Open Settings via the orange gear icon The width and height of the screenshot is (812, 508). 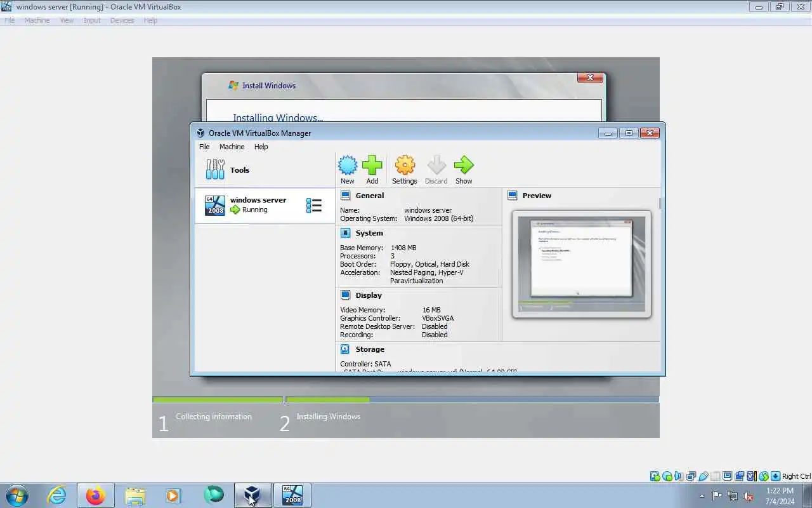405,166
